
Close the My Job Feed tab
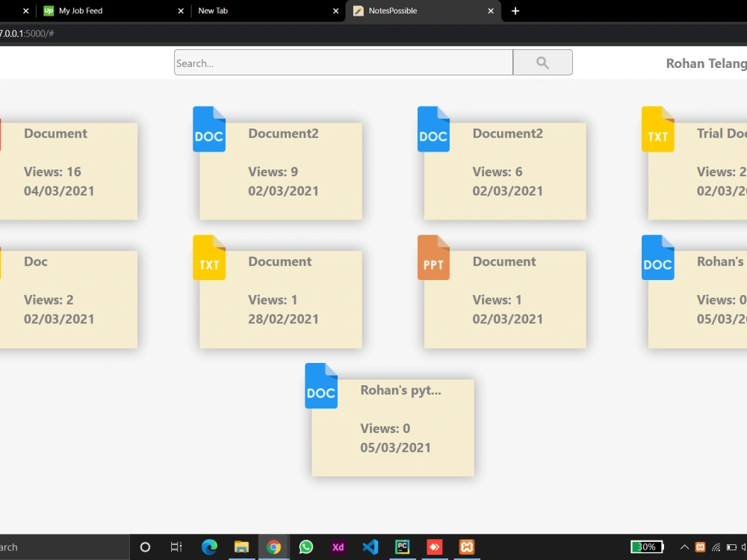coord(181,11)
